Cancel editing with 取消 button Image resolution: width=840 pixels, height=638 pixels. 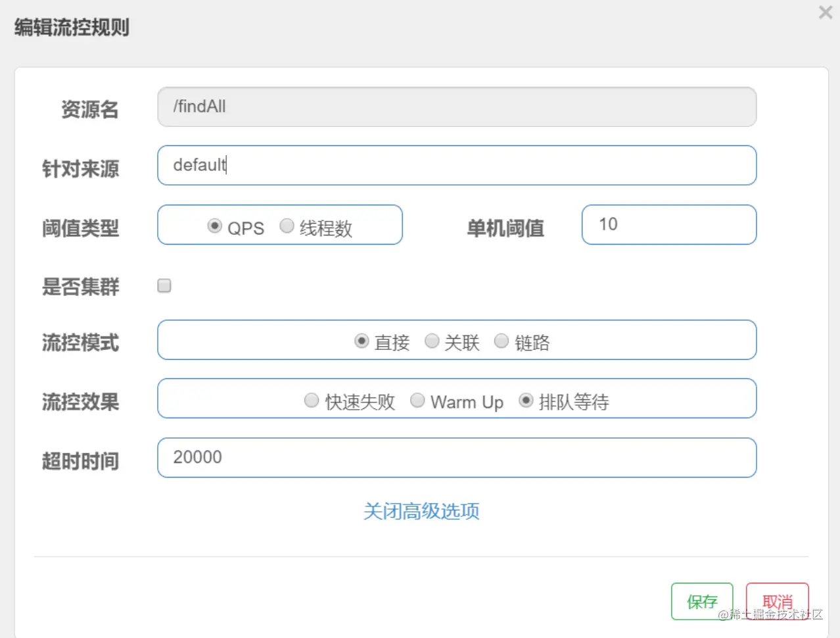pyautogui.click(x=778, y=601)
